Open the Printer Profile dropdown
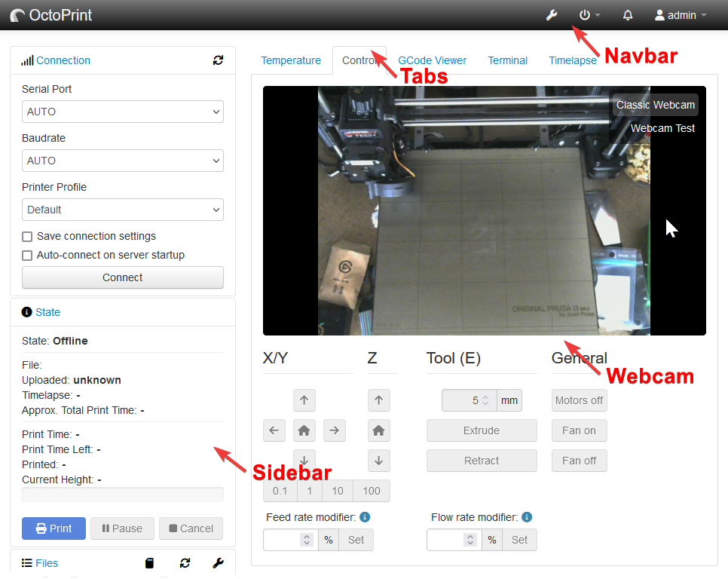The height and width of the screenshot is (579, 728). (123, 210)
